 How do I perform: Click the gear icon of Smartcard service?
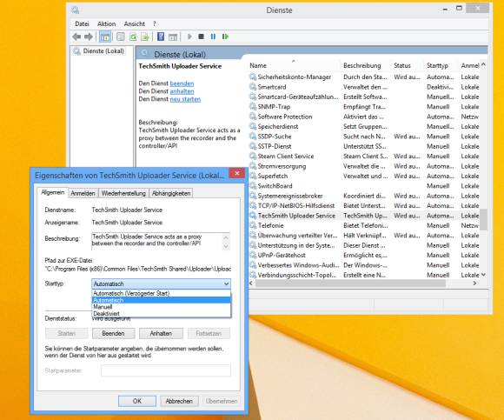253,87
